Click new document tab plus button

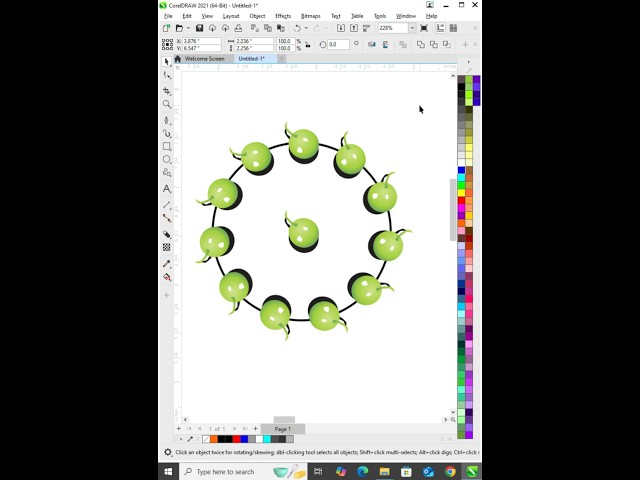282,59
